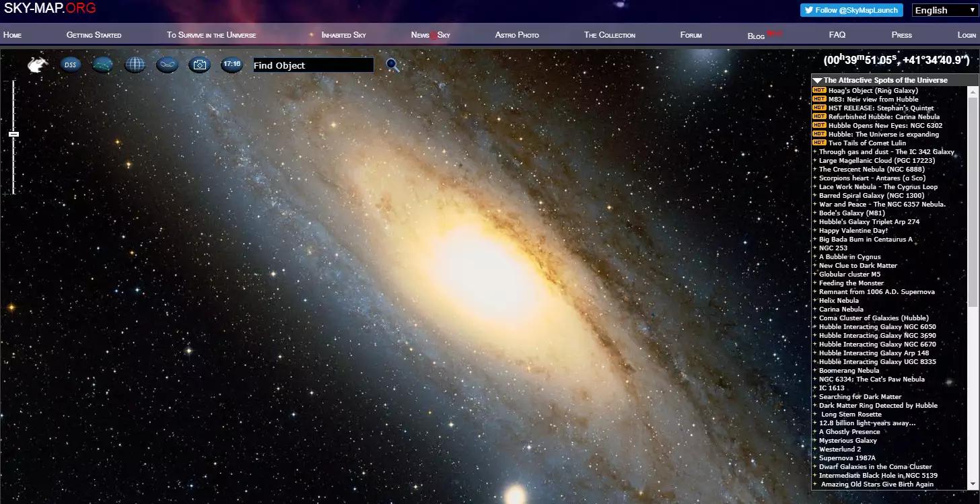This screenshot has height=504, width=980.
Task: Select Remnant from 1006 A.D. Supernova
Action: (877, 291)
